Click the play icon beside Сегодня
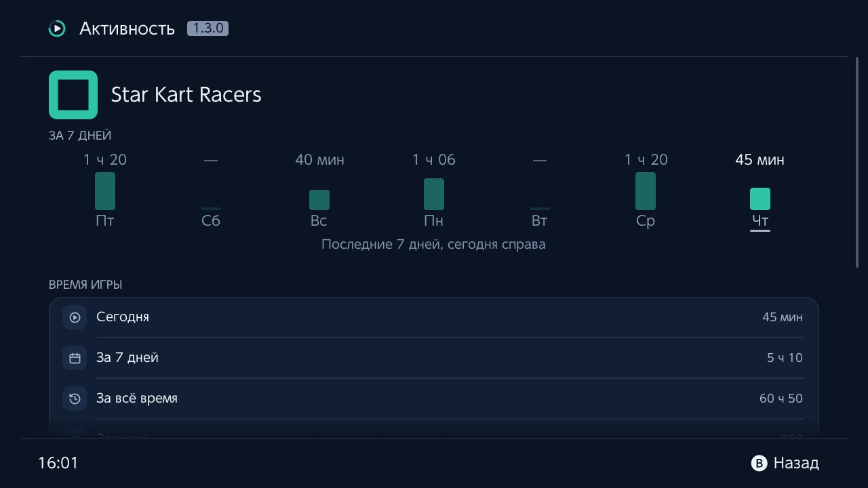Viewport: 868px width, 488px height. pos(75,317)
